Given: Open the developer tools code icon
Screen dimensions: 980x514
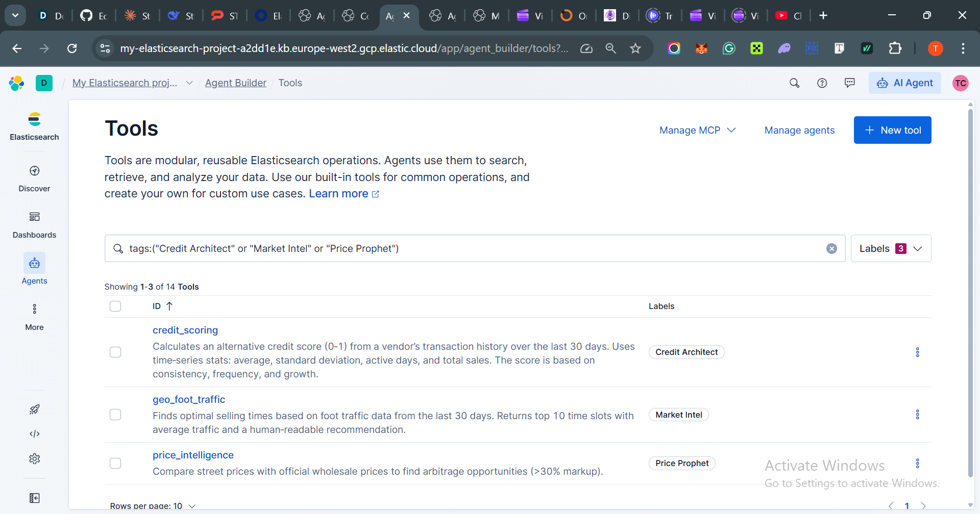Looking at the screenshot, I should 35,434.
